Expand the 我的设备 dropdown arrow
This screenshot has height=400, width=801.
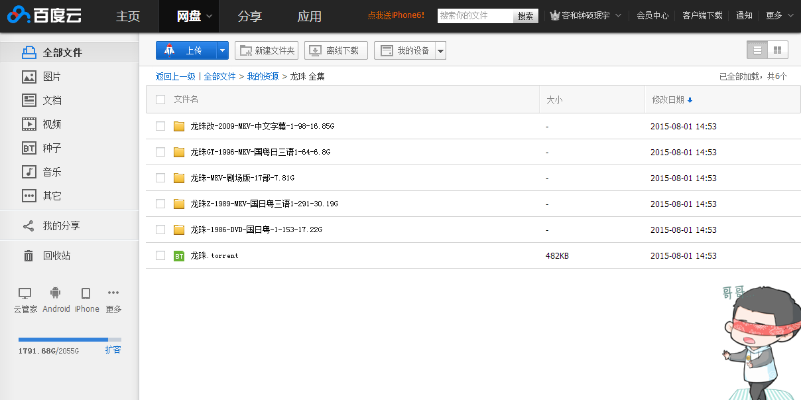pos(440,50)
